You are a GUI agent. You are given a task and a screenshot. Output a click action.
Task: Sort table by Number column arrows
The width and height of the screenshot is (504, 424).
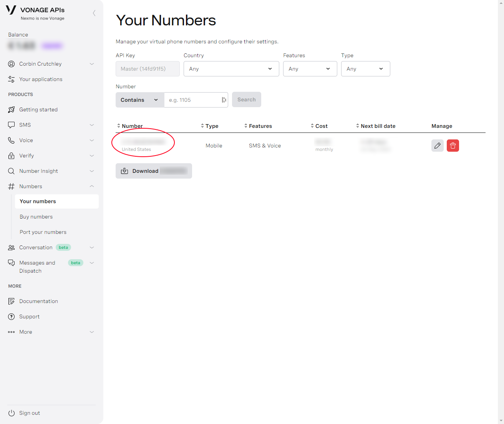(119, 126)
